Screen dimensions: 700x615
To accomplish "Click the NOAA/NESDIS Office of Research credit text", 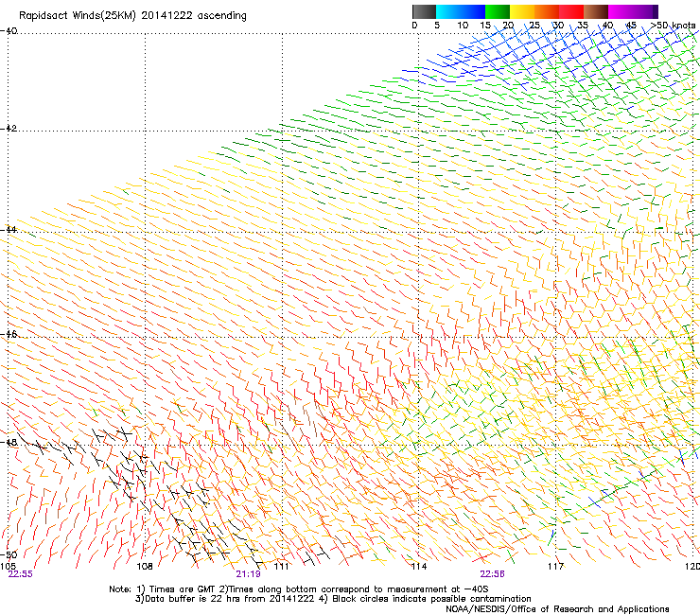I will point(557,609).
